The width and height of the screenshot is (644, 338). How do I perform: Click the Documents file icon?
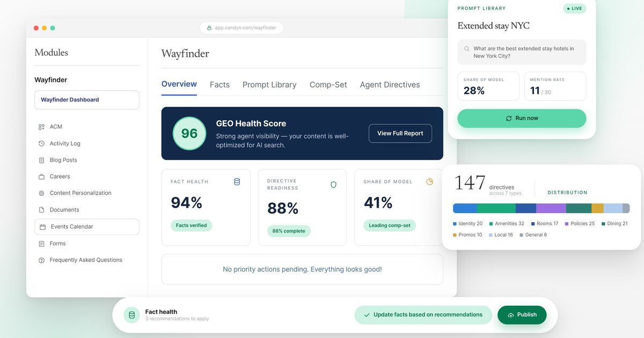(x=41, y=210)
